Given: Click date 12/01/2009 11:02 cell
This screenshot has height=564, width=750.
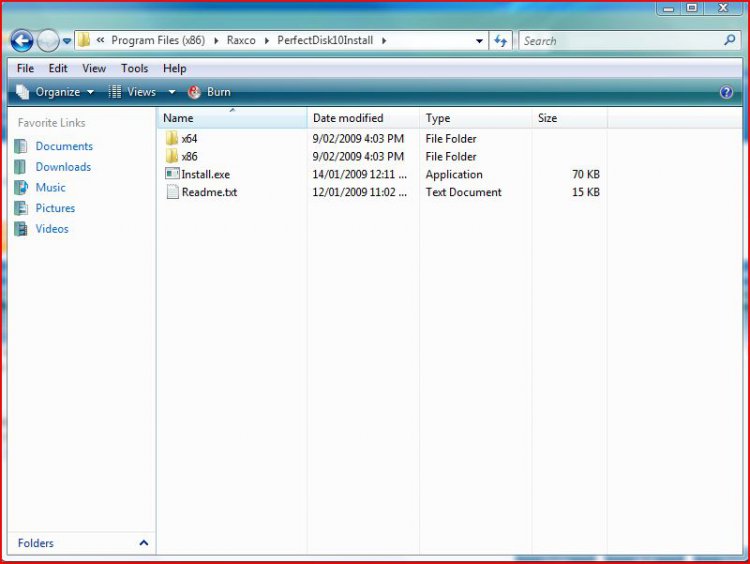Looking at the screenshot, I should coord(360,192).
